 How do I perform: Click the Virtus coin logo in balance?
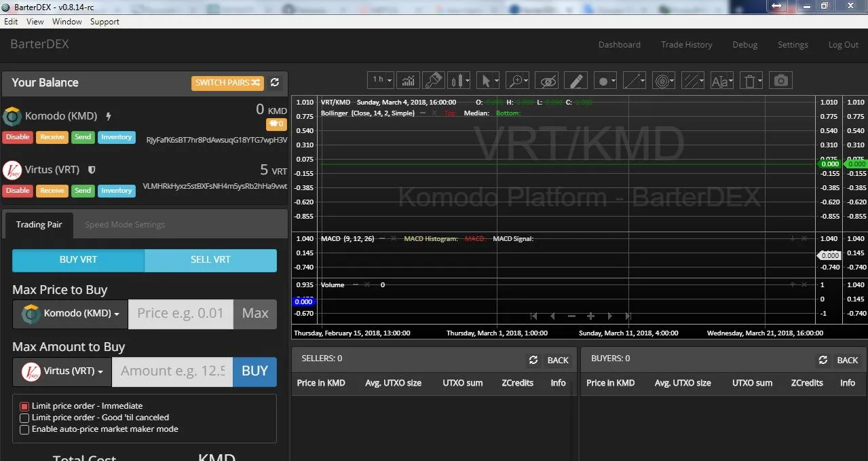pos(12,170)
